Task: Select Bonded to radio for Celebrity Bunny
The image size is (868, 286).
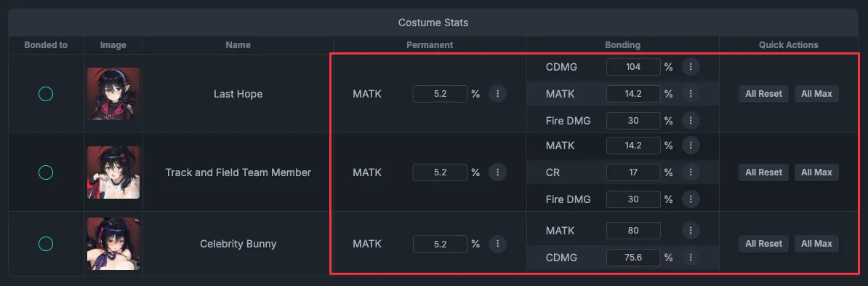Action: (45, 243)
